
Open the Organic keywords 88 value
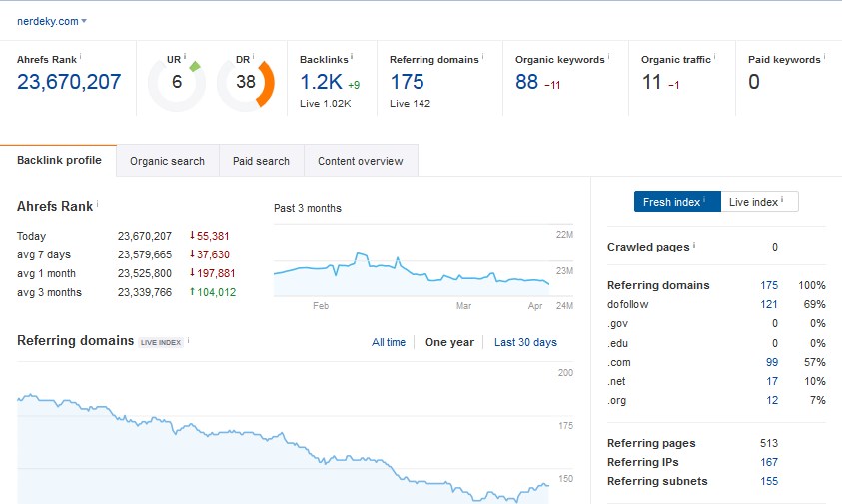click(526, 82)
